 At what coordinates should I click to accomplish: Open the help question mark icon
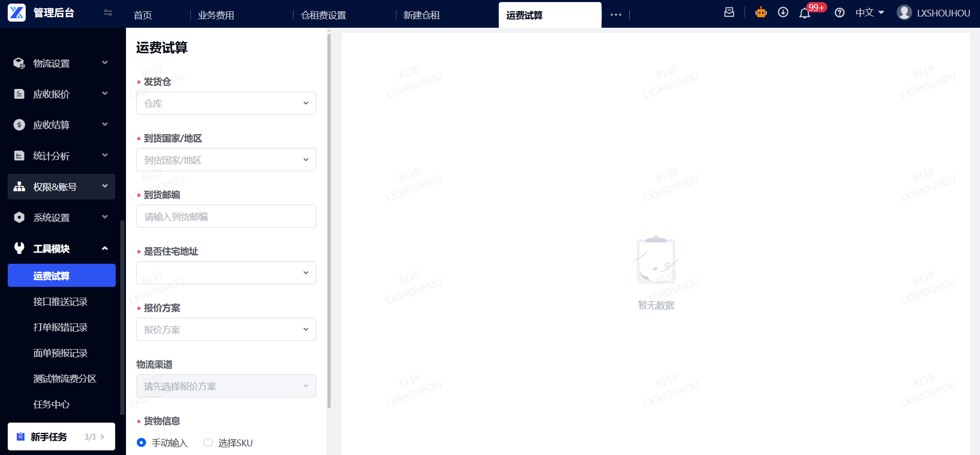point(840,13)
